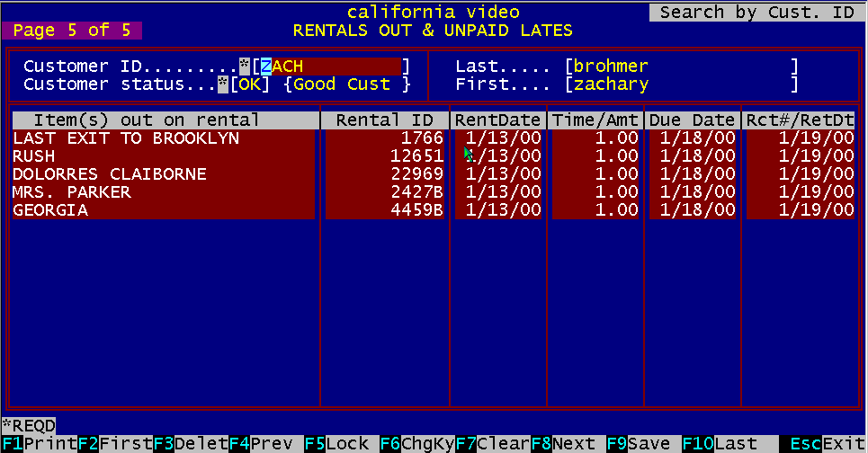The image size is (868, 453).
Task: Exit the screen using Esc Exit
Action: tap(821, 444)
